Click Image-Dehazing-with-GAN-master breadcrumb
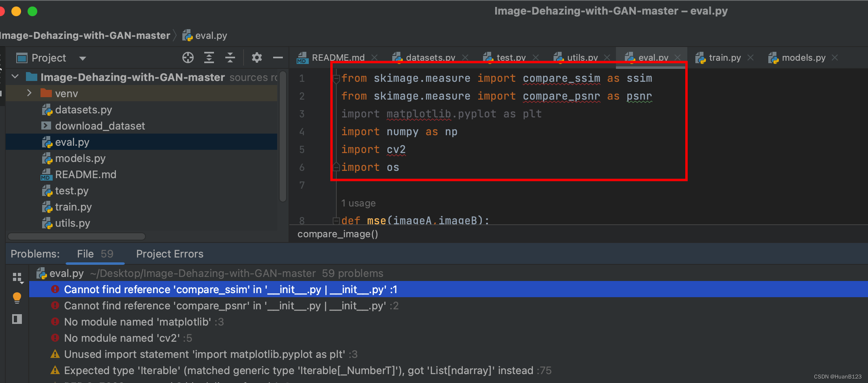 tap(84, 36)
